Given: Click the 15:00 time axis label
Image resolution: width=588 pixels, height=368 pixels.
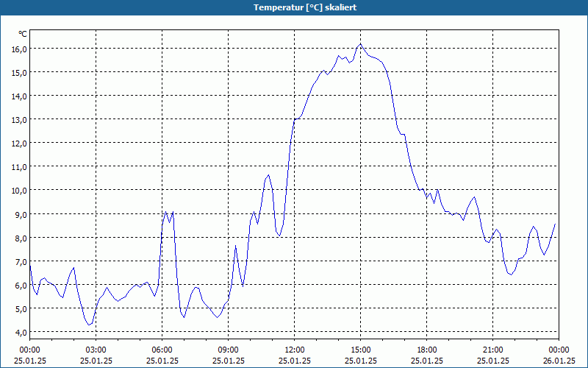Looking at the screenshot, I should pyautogui.click(x=360, y=350).
